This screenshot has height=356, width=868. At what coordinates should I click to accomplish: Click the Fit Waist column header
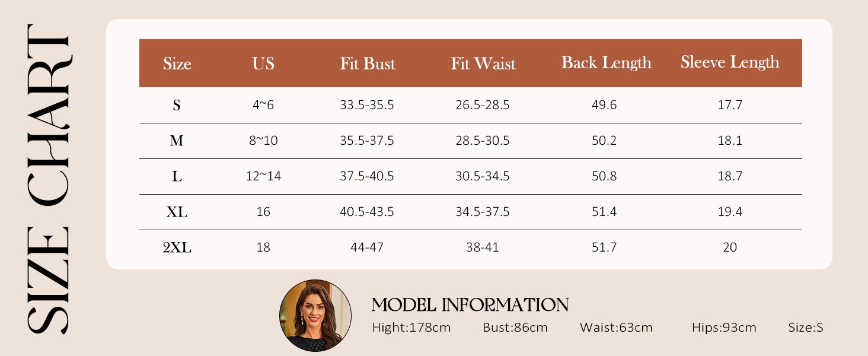point(483,63)
